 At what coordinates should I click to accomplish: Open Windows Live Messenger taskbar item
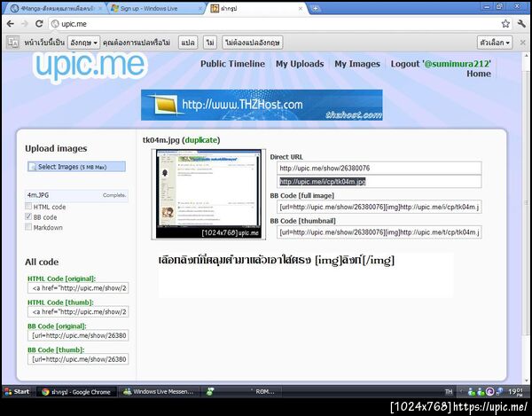pyautogui.click(x=159, y=391)
